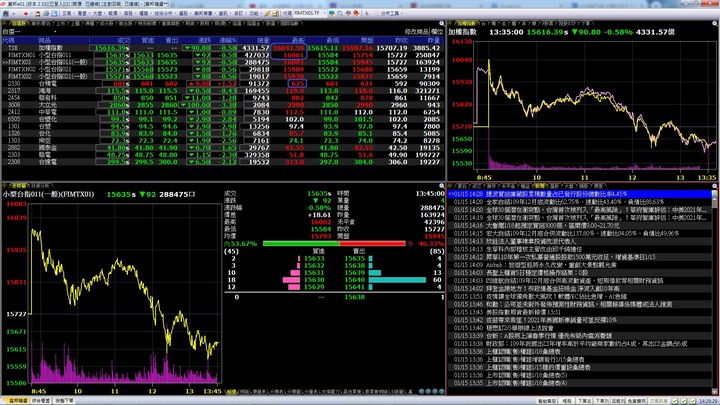Sort by the 總量 column header

pyautogui.click(x=263, y=40)
